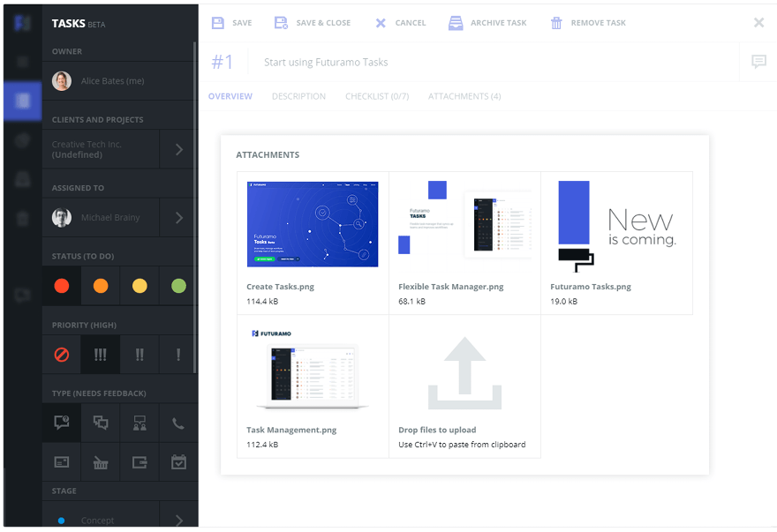The width and height of the screenshot is (777, 532).
Task: Click the left panel vertical scrollbar
Action: pos(195,208)
